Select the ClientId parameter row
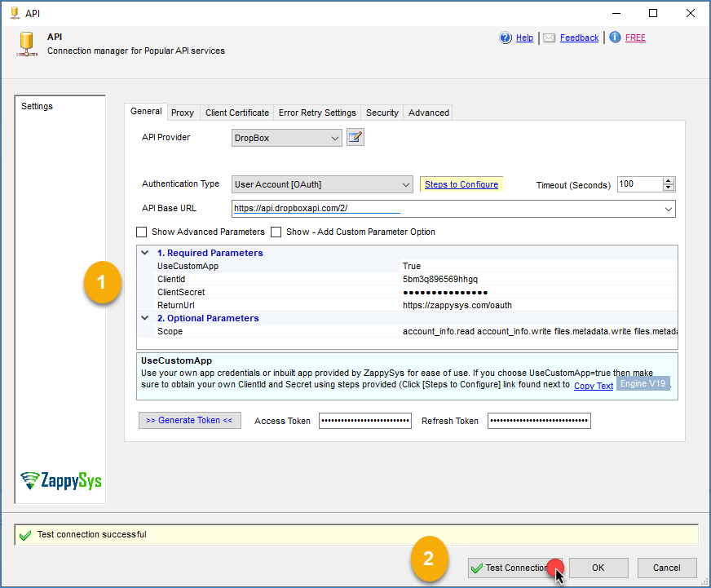This screenshot has height=588, width=711. pyautogui.click(x=407, y=279)
